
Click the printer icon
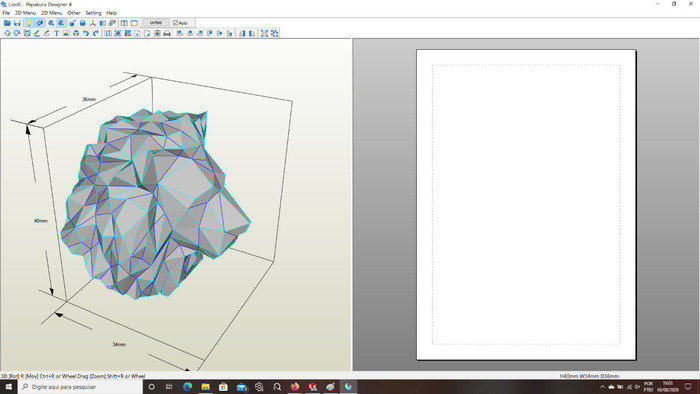click(x=167, y=33)
